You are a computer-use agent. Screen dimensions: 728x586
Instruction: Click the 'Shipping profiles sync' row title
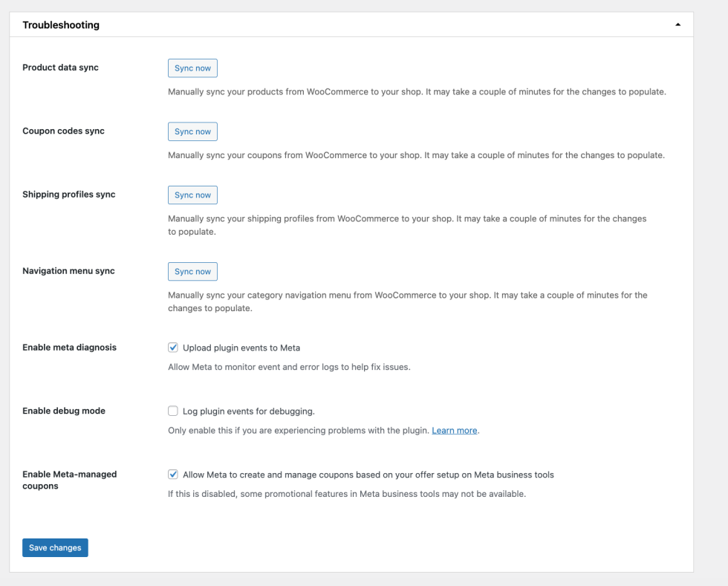tap(69, 195)
